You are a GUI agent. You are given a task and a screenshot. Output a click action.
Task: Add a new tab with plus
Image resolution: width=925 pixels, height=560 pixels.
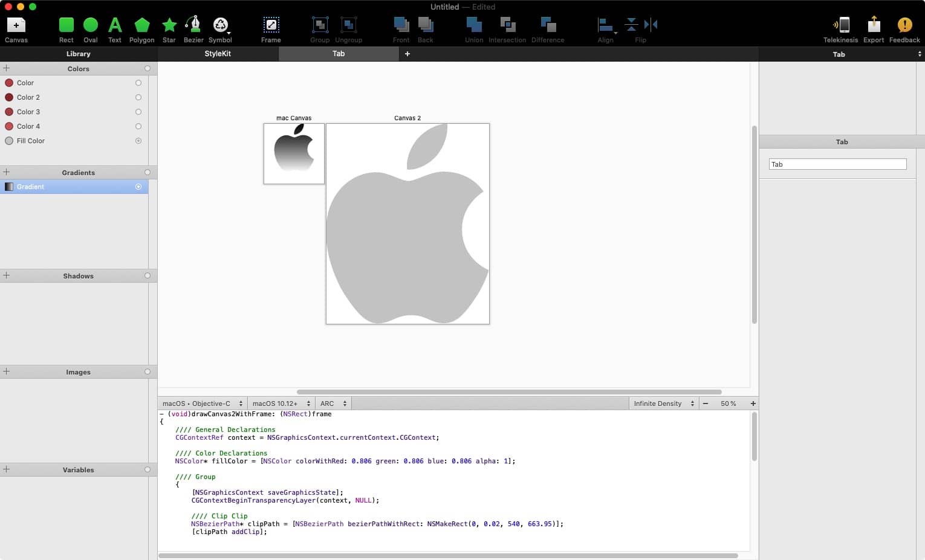[407, 54]
